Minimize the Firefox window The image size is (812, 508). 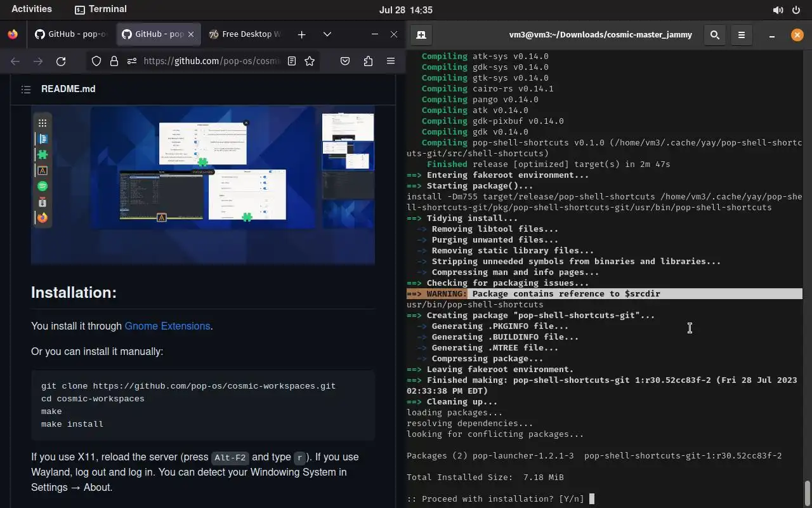pyautogui.click(x=375, y=34)
